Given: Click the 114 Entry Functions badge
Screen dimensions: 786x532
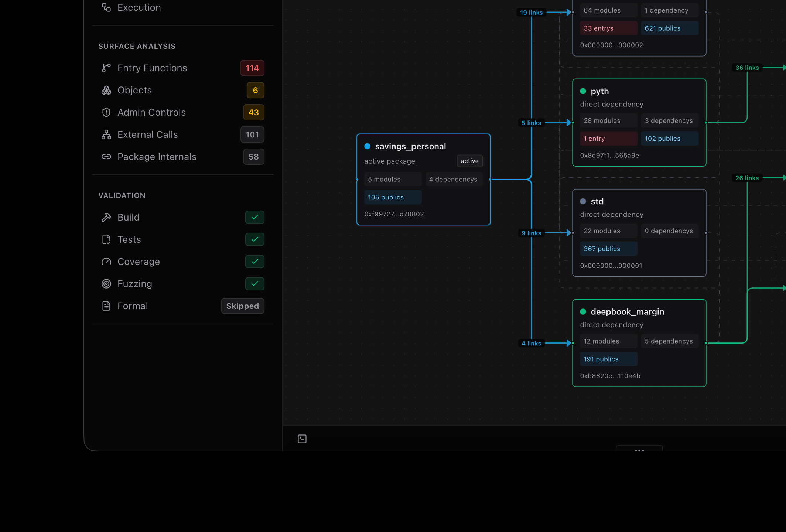Looking at the screenshot, I should (x=252, y=68).
